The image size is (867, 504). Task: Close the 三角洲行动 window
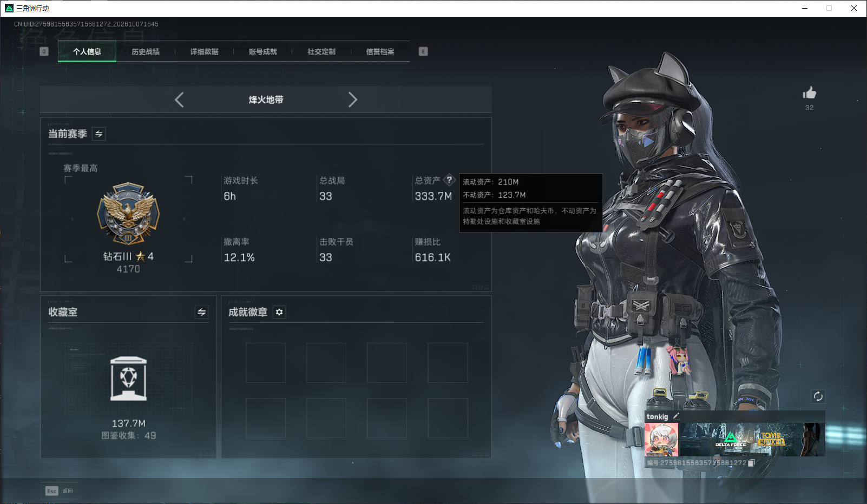tap(854, 8)
